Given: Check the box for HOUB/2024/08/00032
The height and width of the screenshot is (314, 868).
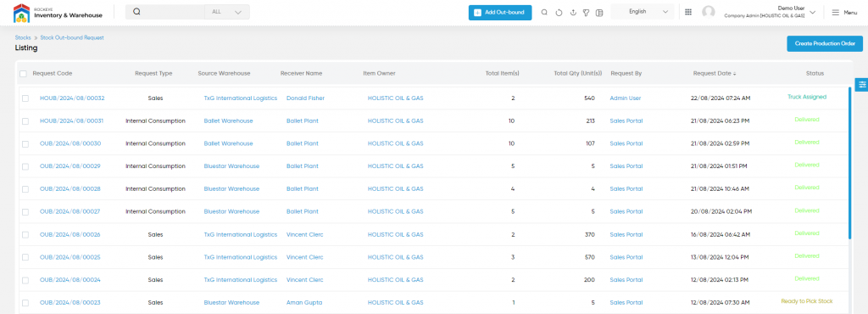Looking at the screenshot, I should (x=25, y=98).
